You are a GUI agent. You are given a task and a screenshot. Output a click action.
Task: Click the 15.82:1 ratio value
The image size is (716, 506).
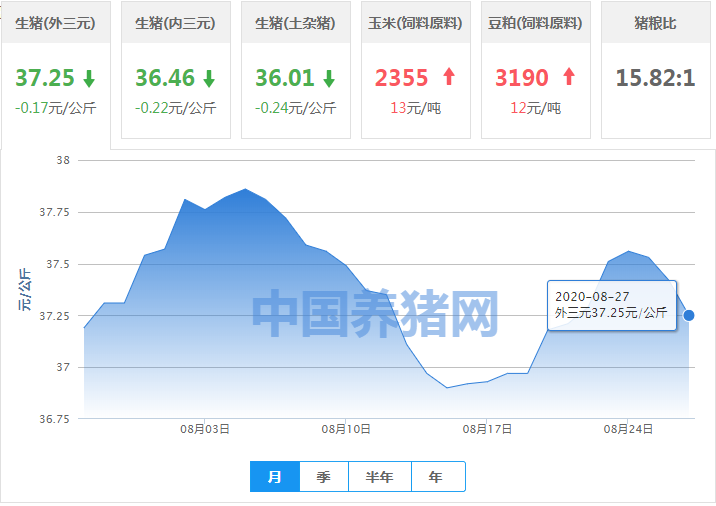[655, 78]
